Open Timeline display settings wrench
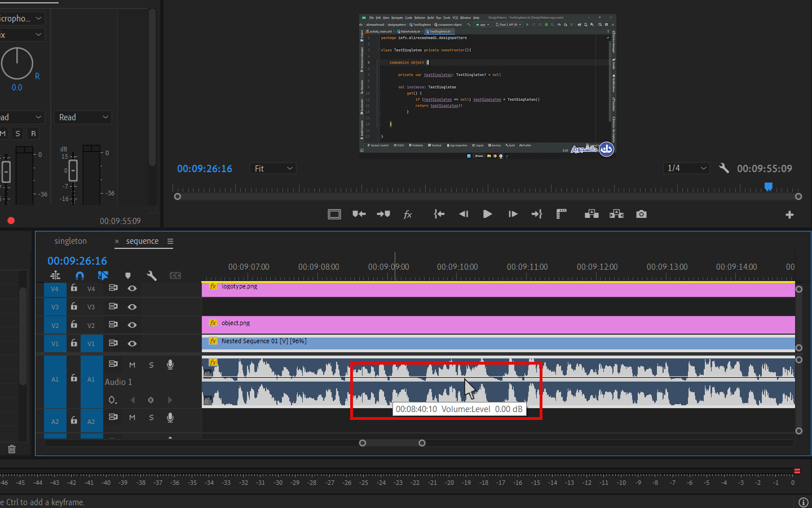The height and width of the screenshot is (508, 812). (x=151, y=275)
